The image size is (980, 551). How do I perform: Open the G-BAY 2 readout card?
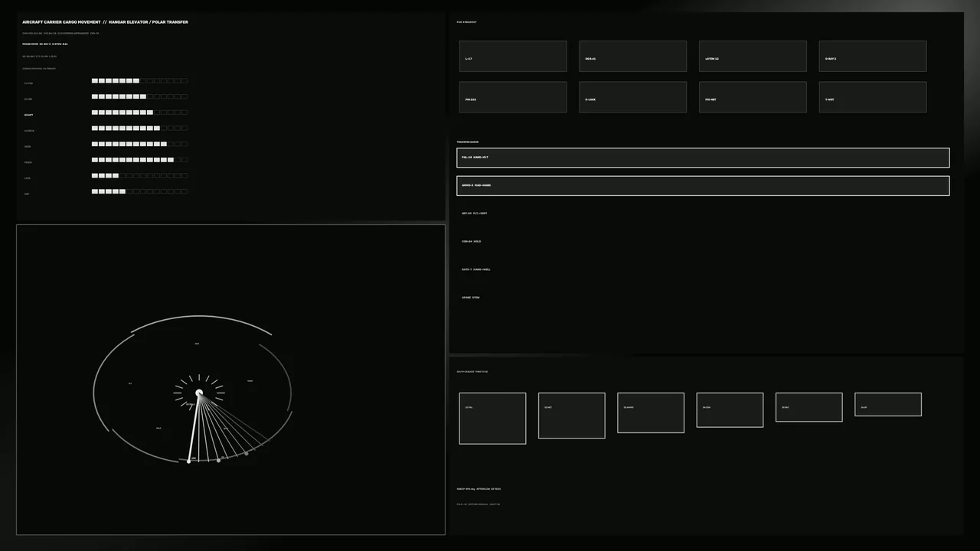pos(873,57)
